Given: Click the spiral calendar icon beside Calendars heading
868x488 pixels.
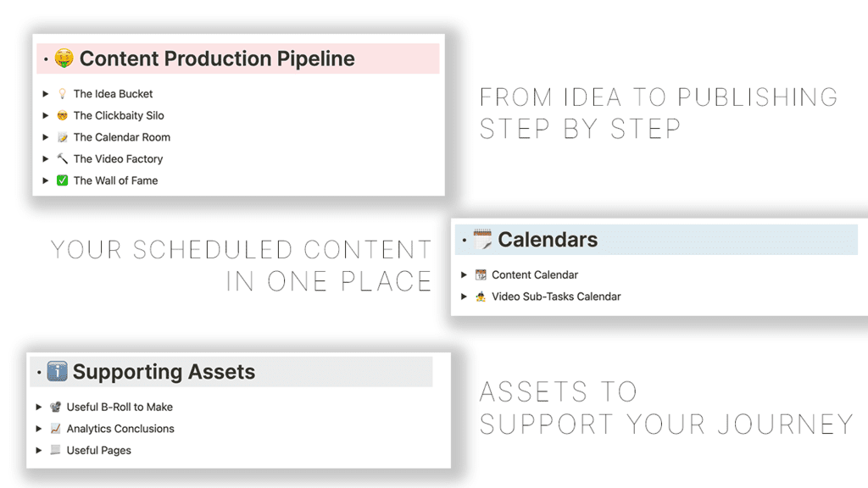Looking at the screenshot, I should [x=483, y=239].
